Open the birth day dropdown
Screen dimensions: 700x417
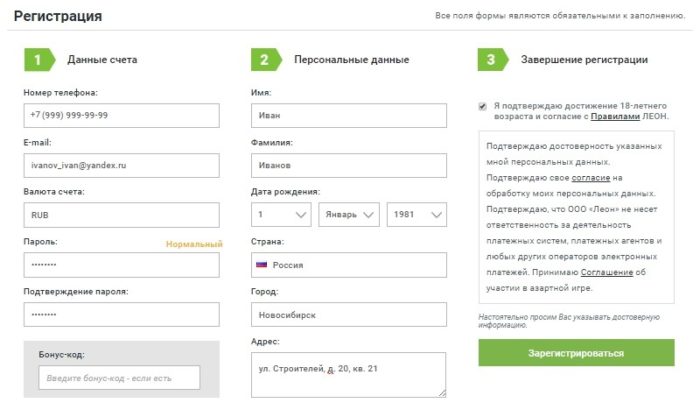coord(282,215)
